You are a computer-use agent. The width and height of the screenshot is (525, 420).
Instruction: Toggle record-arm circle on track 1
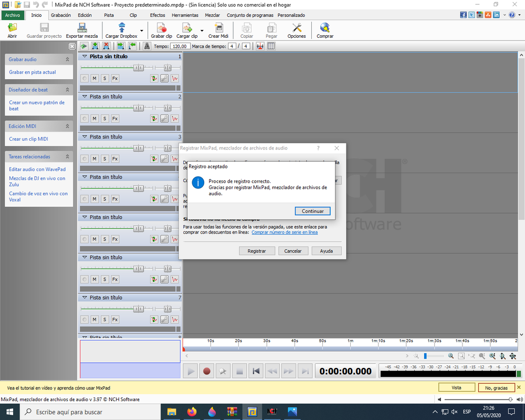[85, 78]
